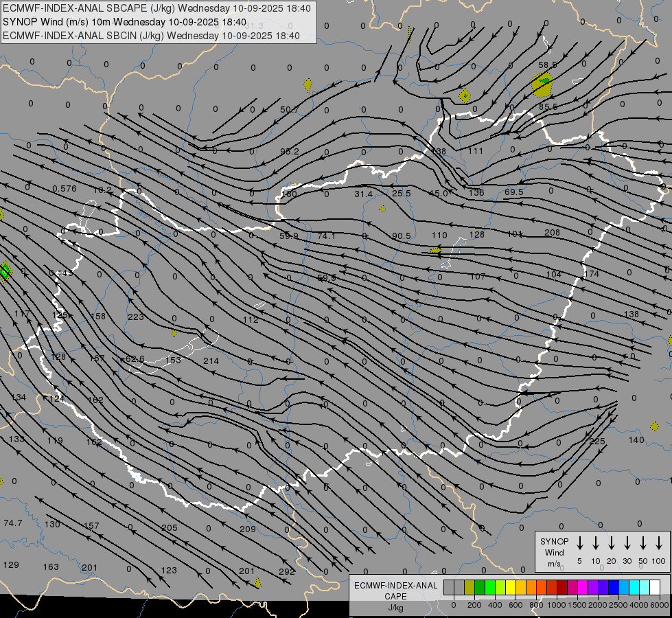This screenshot has width=672, height=618.
Task: Select the cyan 4000 J/kg CAPE swatch
Action: pyautogui.click(x=634, y=588)
